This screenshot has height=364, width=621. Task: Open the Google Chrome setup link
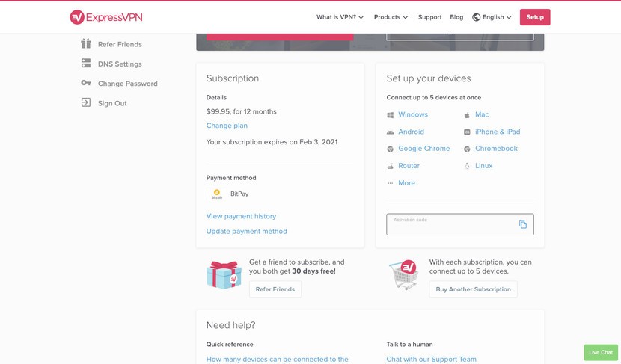pyautogui.click(x=423, y=149)
